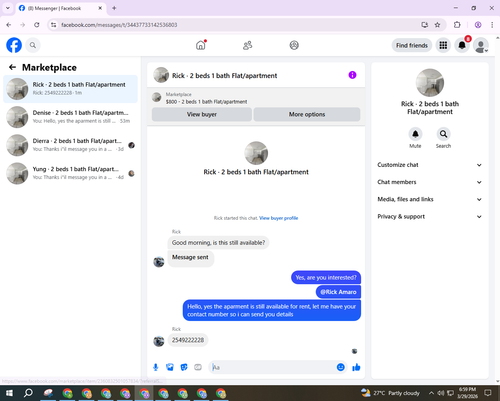Image resolution: width=500 pixels, height=401 pixels.
Task: Reload the page button
Action: coord(37,25)
